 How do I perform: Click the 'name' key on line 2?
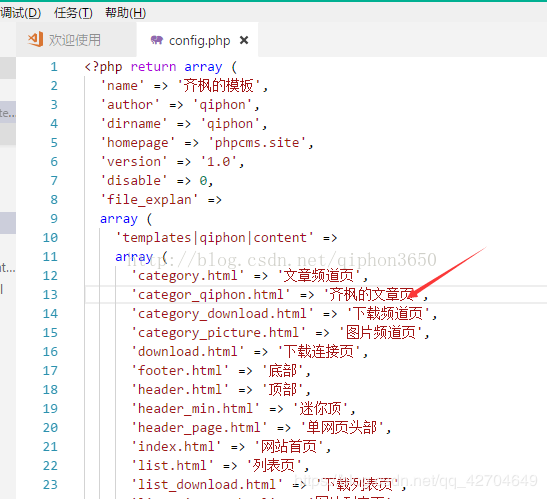click(x=122, y=85)
